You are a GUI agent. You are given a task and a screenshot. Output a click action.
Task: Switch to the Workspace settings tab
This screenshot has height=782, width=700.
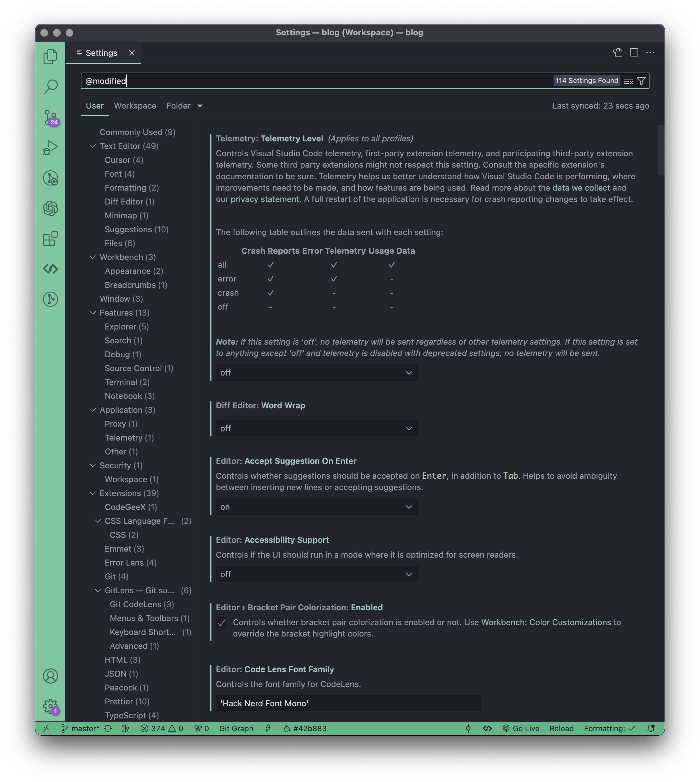pyautogui.click(x=135, y=106)
